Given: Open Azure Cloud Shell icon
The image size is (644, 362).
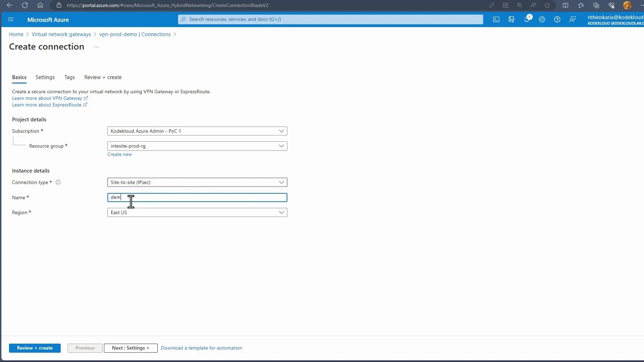Looking at the screenshot, I should pos(496,19).
